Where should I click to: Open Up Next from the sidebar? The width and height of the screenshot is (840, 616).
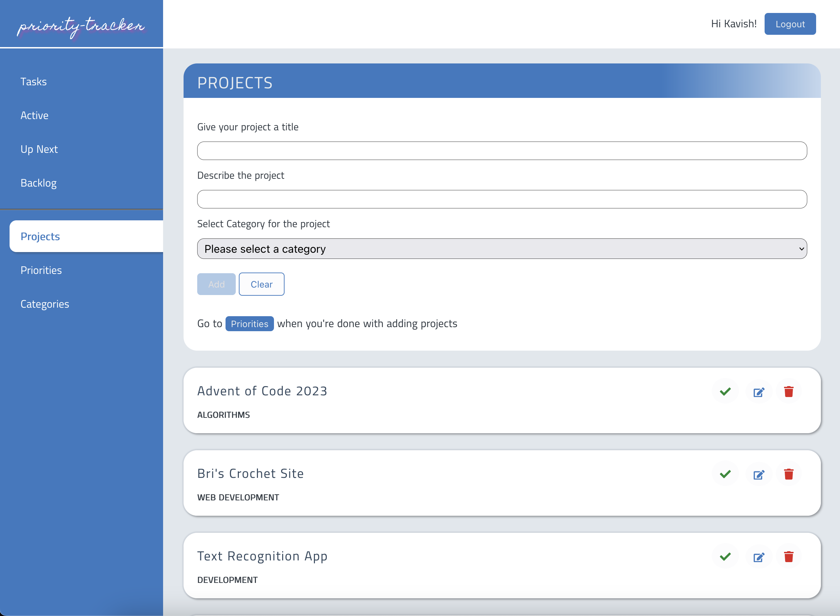pyautogui.click(x=39, y=149)
